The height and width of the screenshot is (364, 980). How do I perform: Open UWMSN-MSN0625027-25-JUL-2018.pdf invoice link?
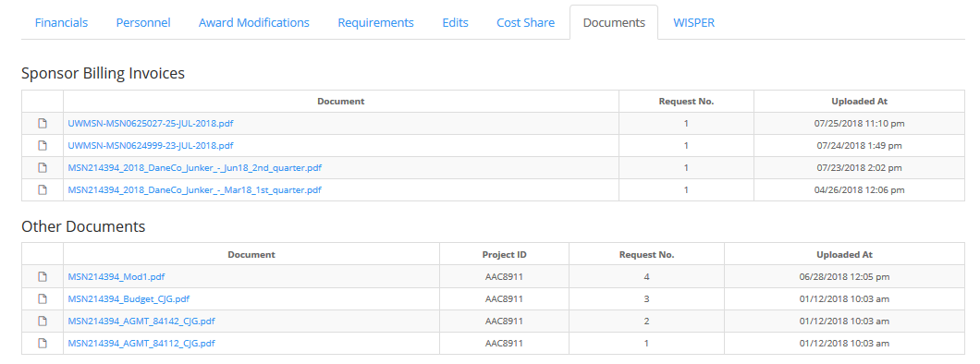click(x=151, y=124)
